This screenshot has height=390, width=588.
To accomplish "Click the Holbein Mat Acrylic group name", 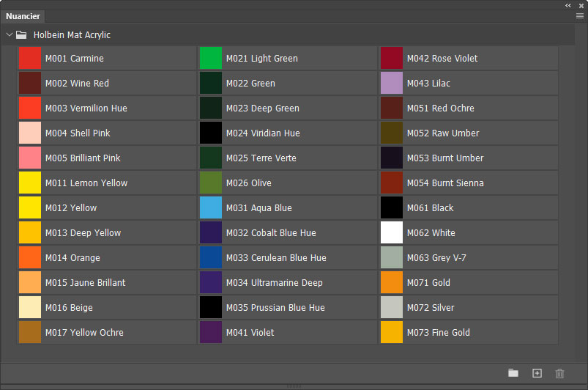I will (x=72, y=35).
